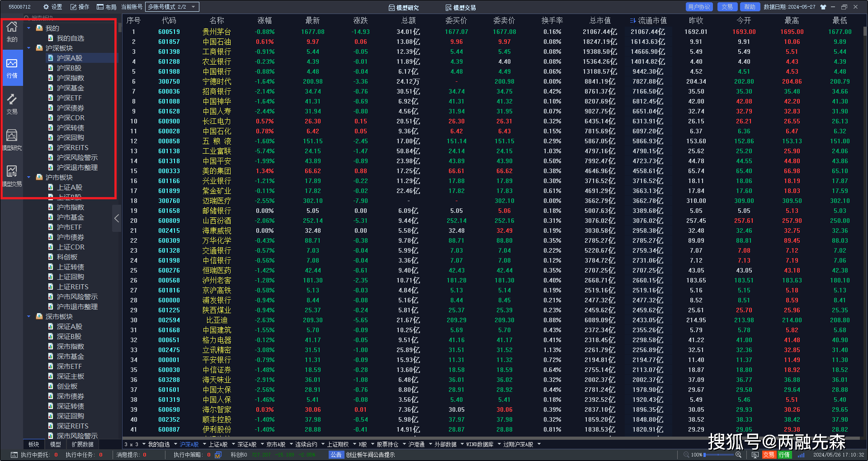Switch to 扩展数据 bottom tab
Image resolution: width=868 pixels, height=461 pixels.
[83, 444]
